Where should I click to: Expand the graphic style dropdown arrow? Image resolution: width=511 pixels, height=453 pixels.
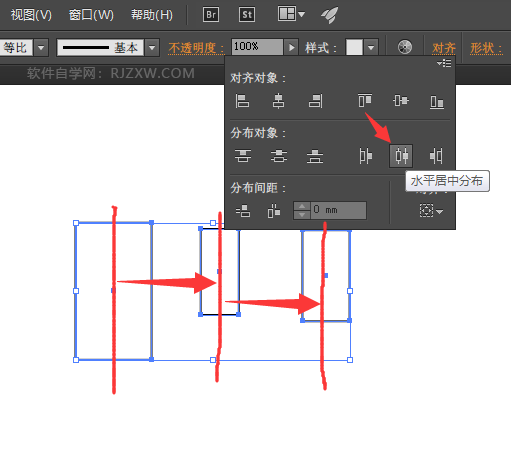[371, 47]
